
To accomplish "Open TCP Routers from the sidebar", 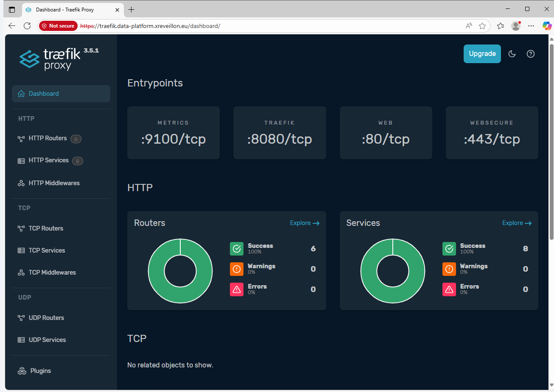I will [x=46, y=228].
